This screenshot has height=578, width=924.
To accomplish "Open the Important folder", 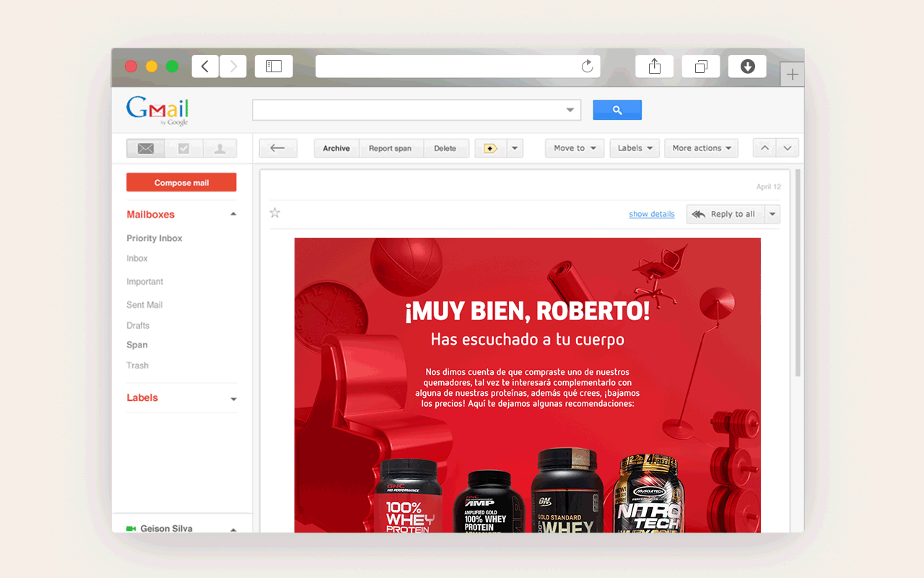I will tap(145, 282).
